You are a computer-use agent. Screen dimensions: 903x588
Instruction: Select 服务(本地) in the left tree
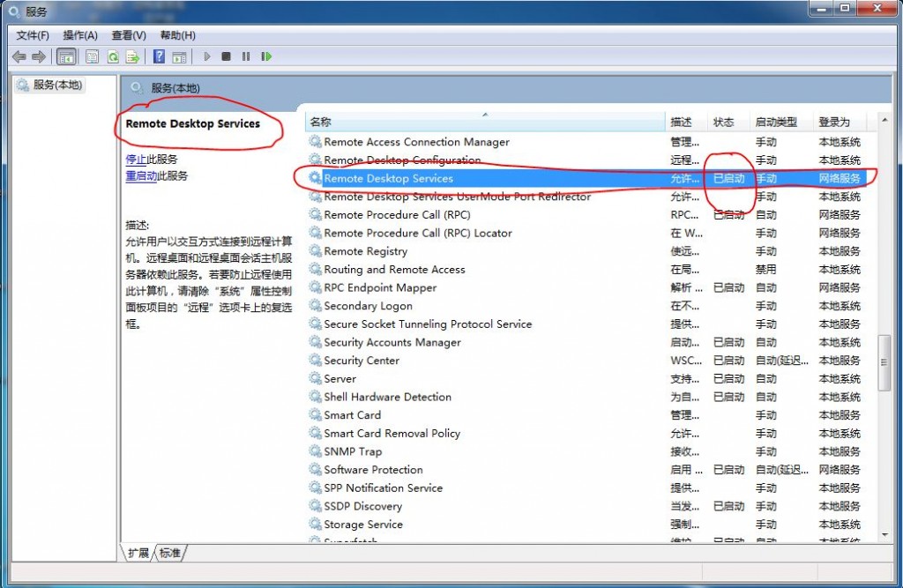click(x=49, y=85)
